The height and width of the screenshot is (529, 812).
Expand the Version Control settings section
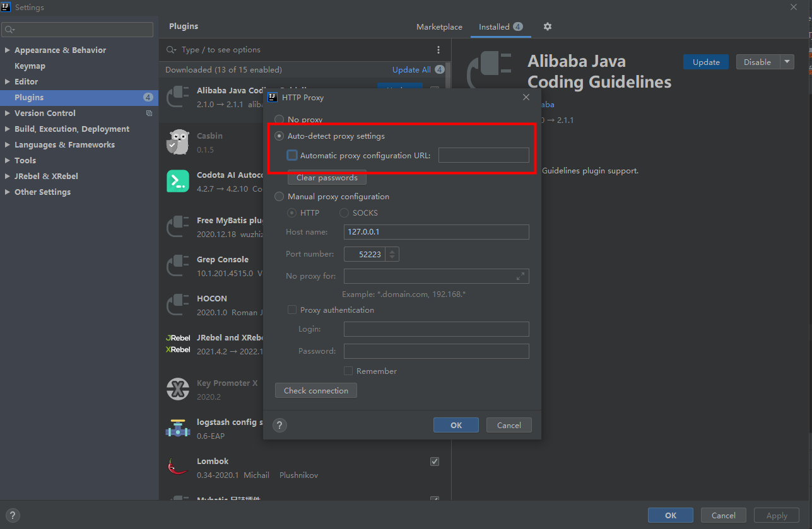7,113
